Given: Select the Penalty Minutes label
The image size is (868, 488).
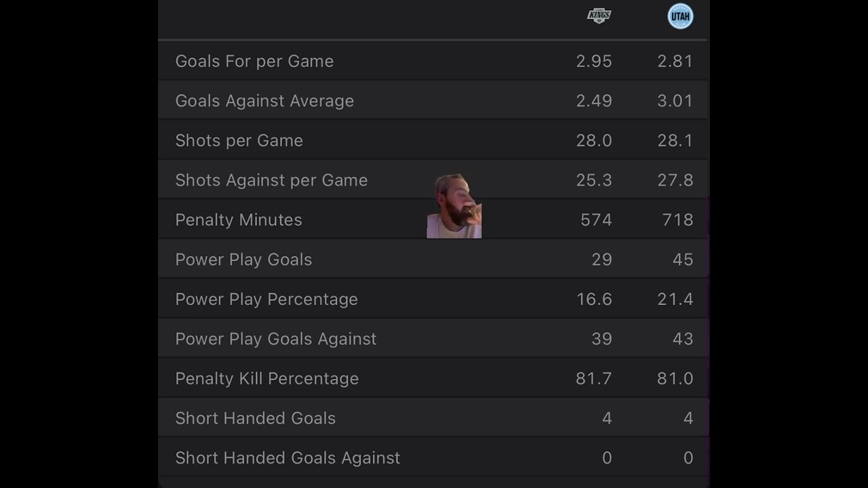Looking at the screenshot, I should click(239, 220).
